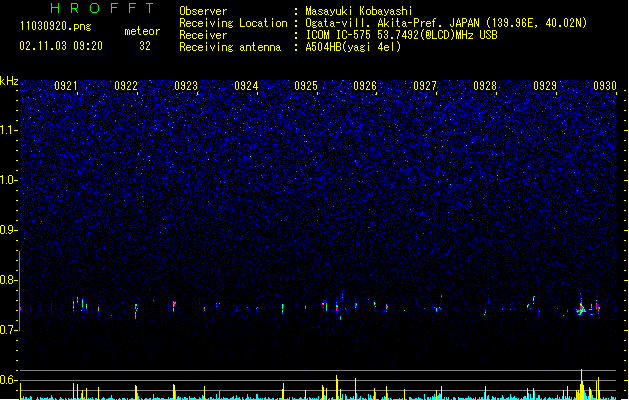
Task: Click the tallest yellow intensity peak near 0929
Action: [581, 384]
